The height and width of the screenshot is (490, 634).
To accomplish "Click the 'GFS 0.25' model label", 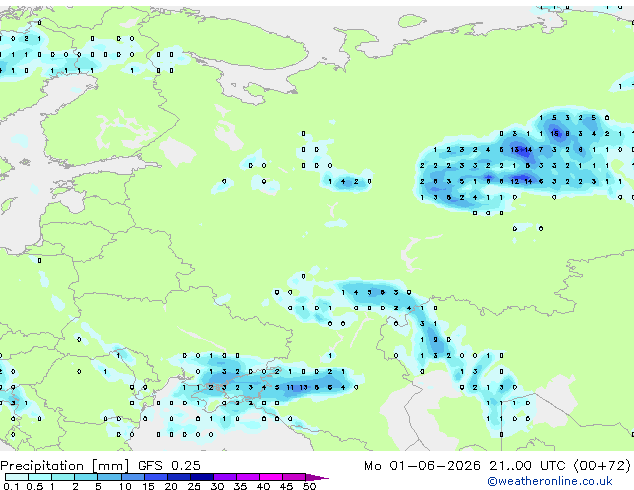I will coord(169,466).
